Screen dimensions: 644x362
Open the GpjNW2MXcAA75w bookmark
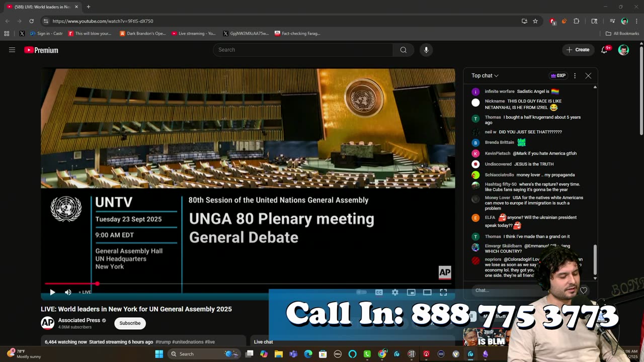[246, 34]
